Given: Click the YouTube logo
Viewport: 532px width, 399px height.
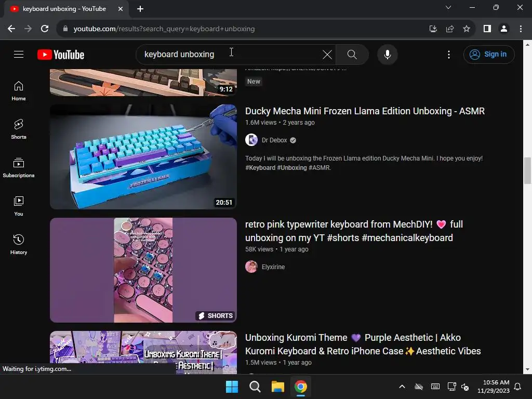Looking at the screenshot, I should coord(61,55).
